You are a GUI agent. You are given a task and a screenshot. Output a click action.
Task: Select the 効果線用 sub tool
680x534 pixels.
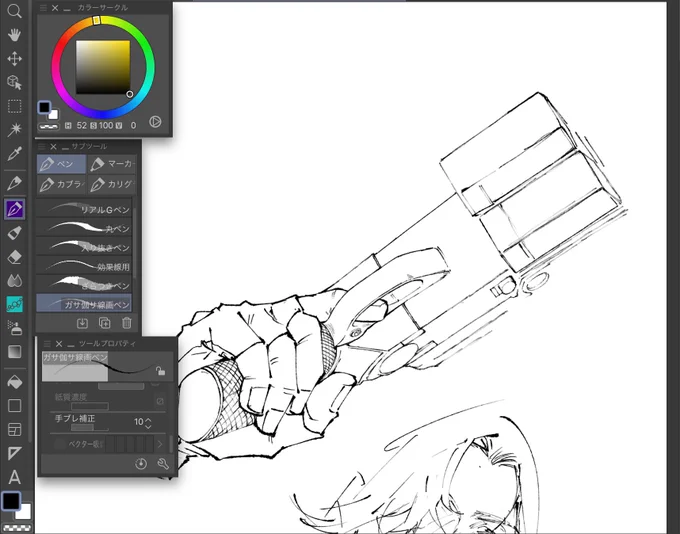(84, 265)
